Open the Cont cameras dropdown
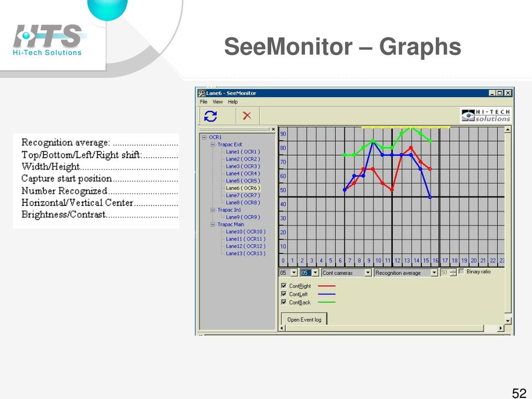 [368, 273]
